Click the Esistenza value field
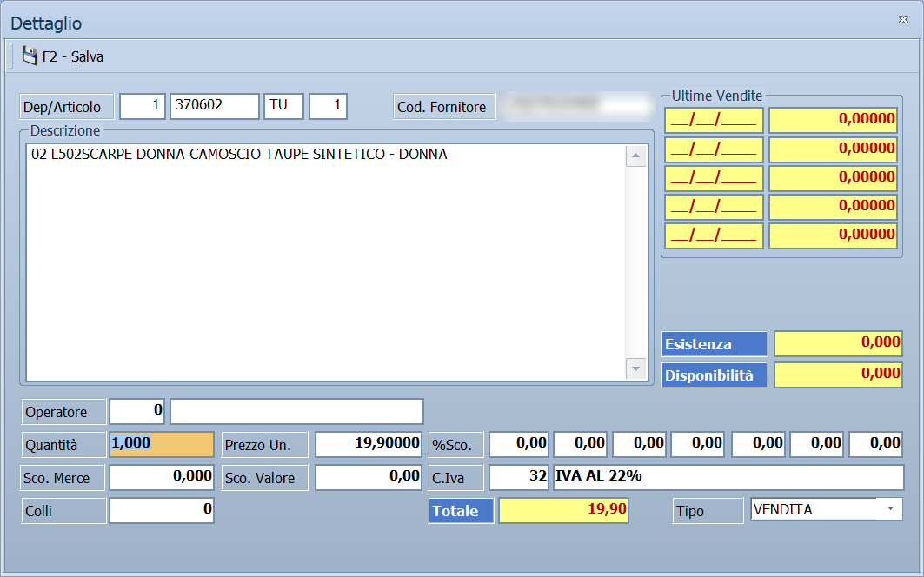Viewport: 924px width, 577px height. pyautogui.click(x=838, y=343)
